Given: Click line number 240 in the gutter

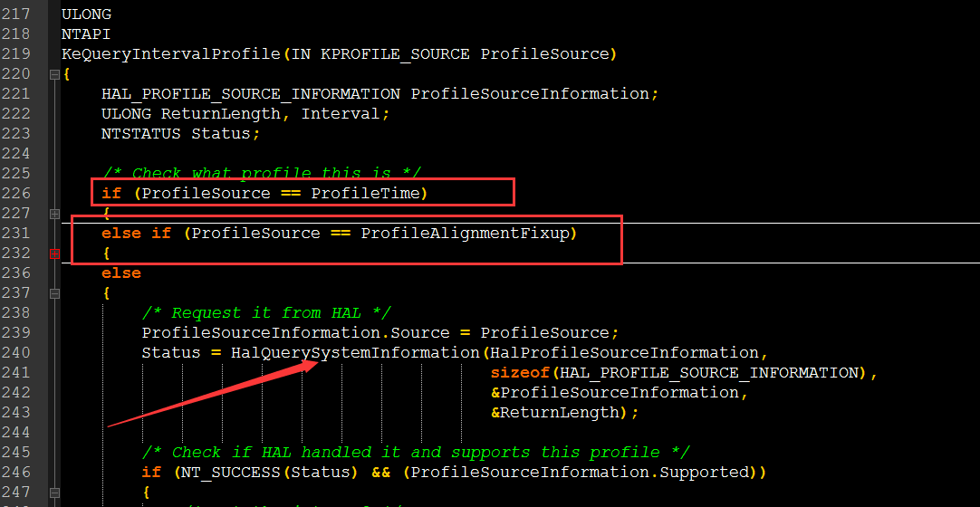Looking at the screenshot, I should tap(15, 353).
